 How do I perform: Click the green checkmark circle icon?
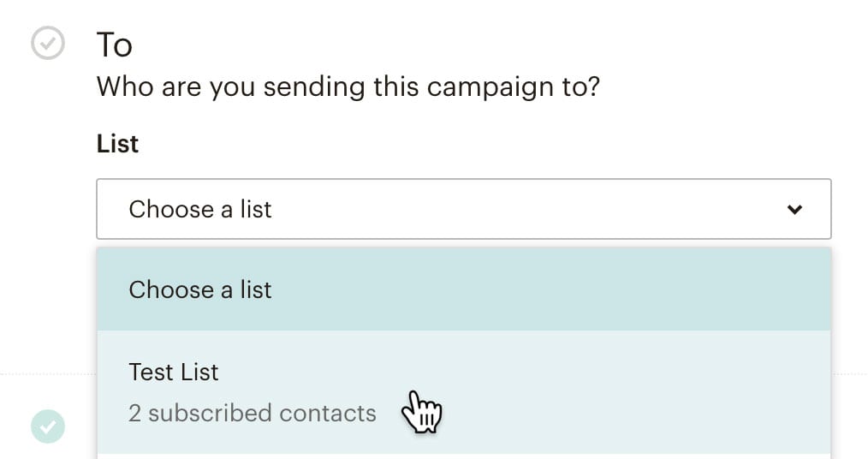(x=48, y=426)
